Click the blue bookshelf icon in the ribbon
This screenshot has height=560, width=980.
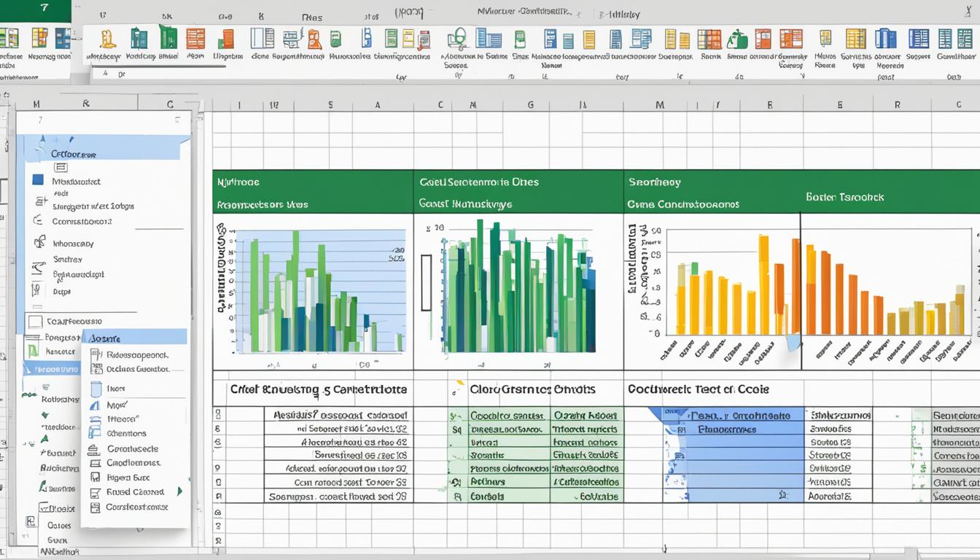886,39
